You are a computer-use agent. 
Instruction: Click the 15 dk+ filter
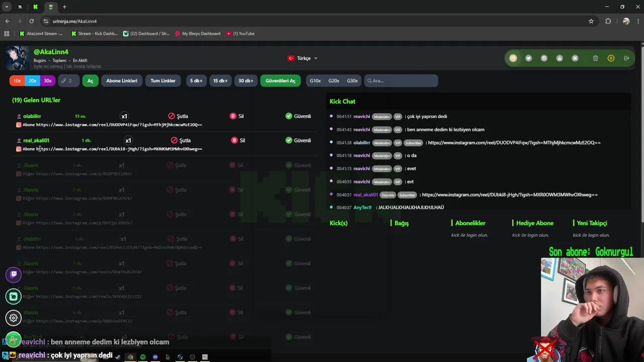coord(220,80)
